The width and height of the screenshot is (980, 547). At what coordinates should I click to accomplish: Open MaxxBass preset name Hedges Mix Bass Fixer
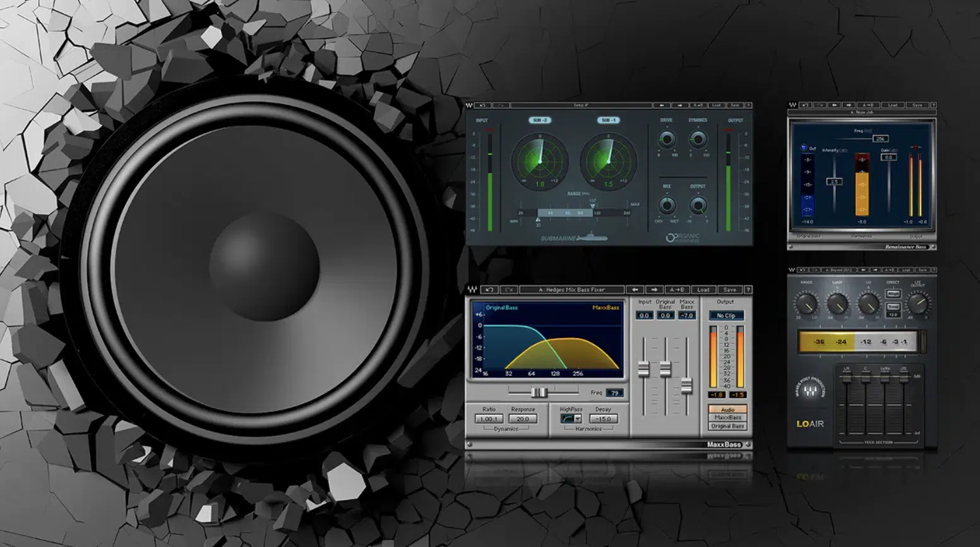571,290
